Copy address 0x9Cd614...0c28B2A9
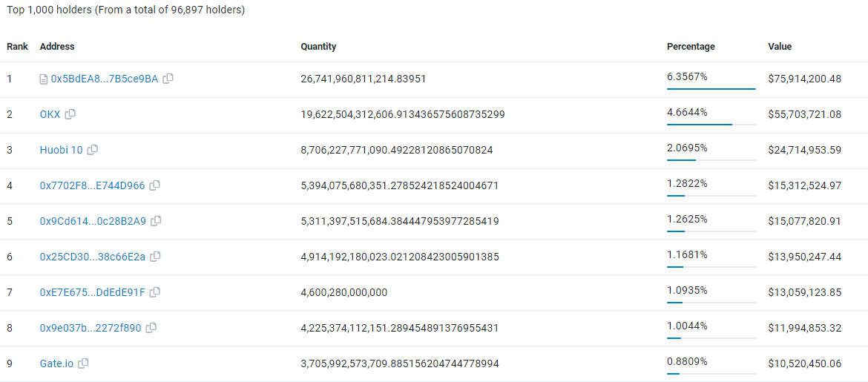868x382 pixels. 156,221
